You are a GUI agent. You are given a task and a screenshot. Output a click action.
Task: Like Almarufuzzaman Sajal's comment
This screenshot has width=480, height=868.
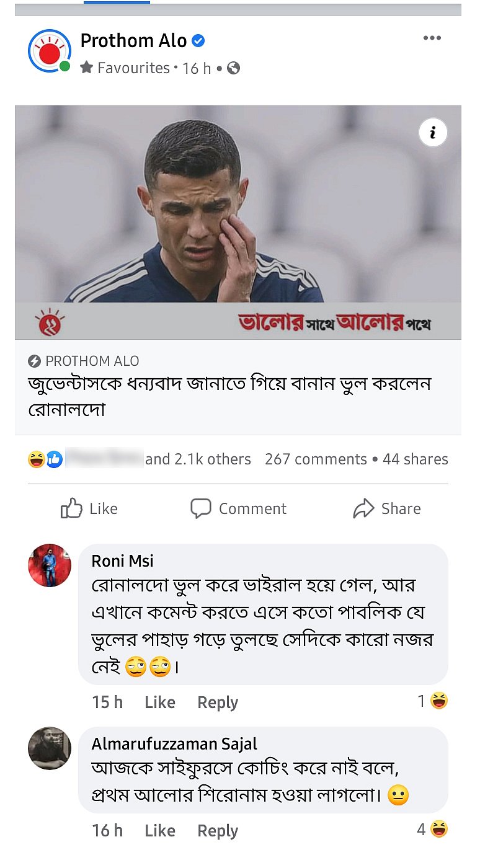160,831
